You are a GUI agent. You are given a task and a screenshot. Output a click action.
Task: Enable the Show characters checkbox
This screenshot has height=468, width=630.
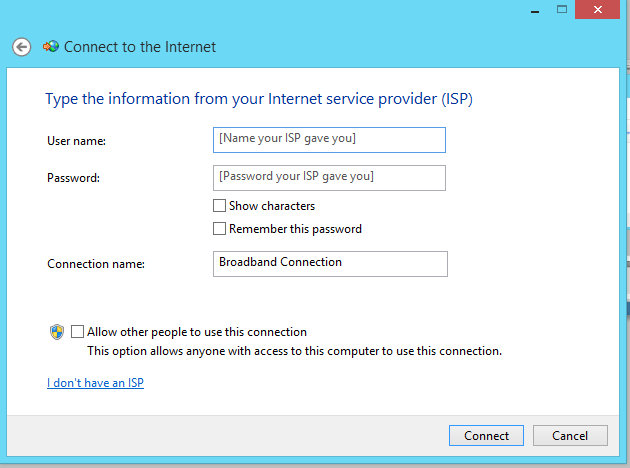(220, 206)
